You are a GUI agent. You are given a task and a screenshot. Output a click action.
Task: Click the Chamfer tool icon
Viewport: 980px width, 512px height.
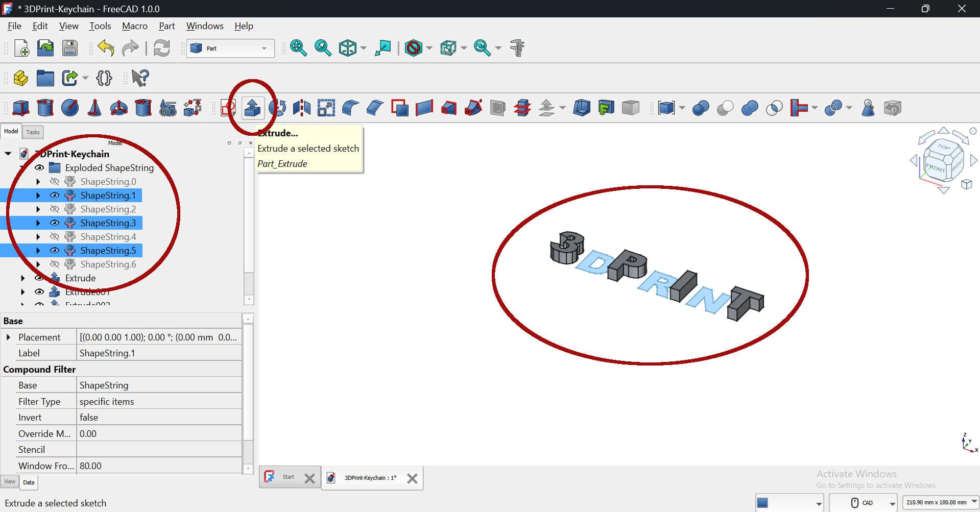coord(375,108)
